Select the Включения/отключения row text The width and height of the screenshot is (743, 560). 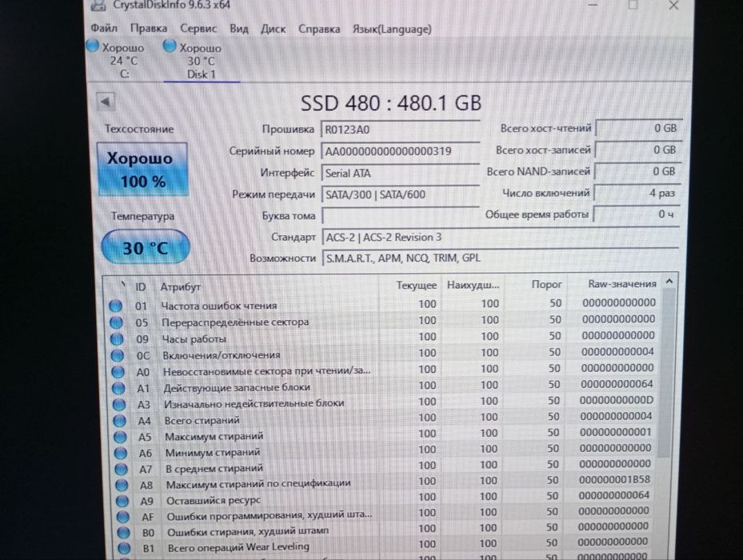pos(222,354)
